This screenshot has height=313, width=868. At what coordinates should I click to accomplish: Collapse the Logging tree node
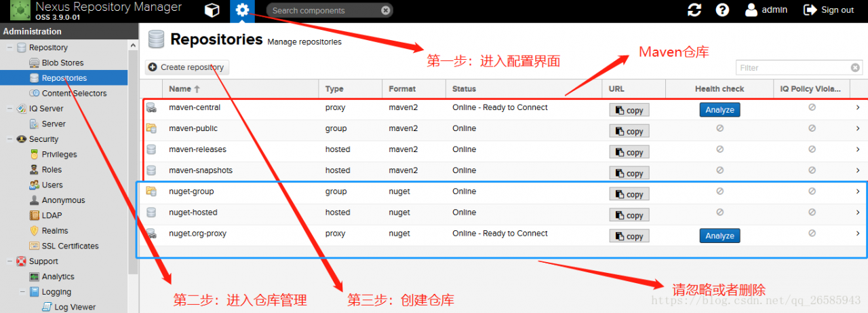click(x=24, y=292)
